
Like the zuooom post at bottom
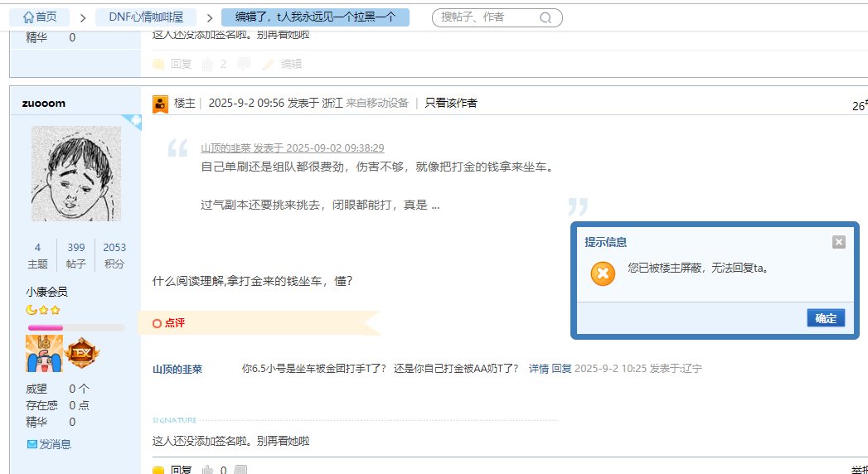point(208,470)
